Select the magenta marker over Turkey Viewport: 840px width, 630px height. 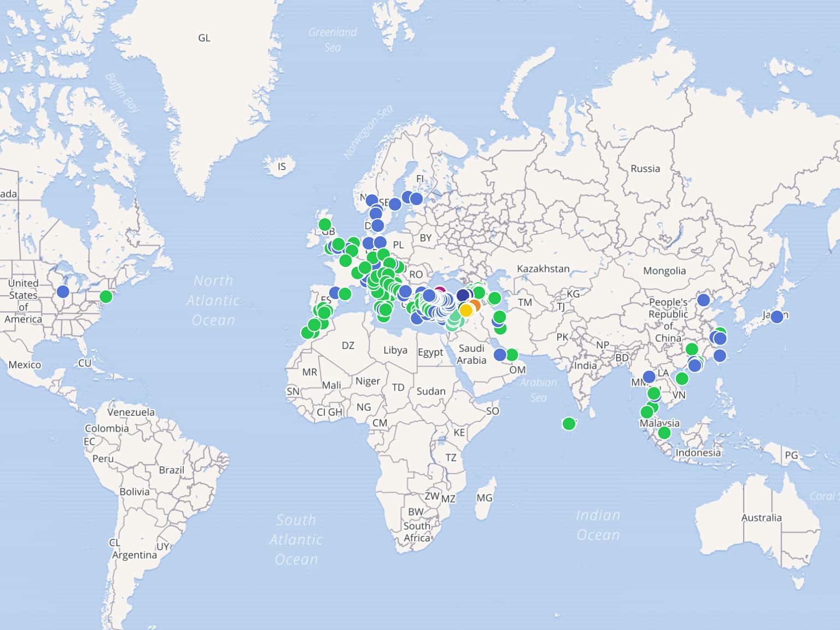(x=440, y=293)
